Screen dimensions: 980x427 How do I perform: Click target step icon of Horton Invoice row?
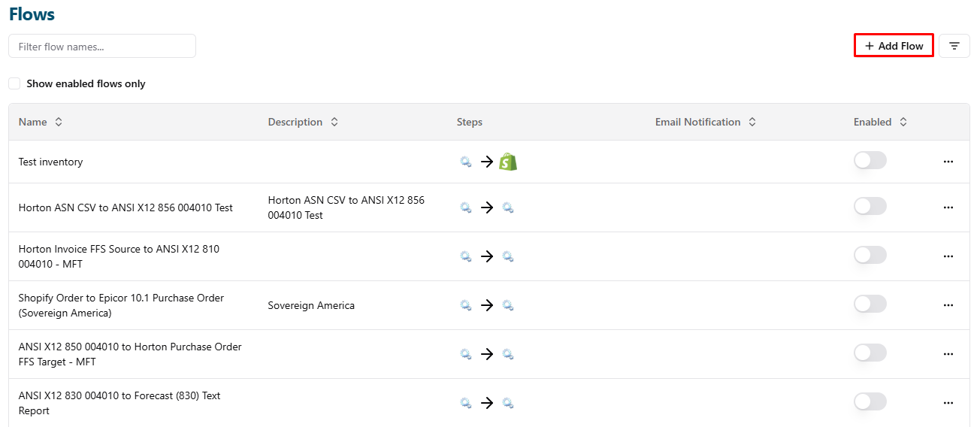508,256
